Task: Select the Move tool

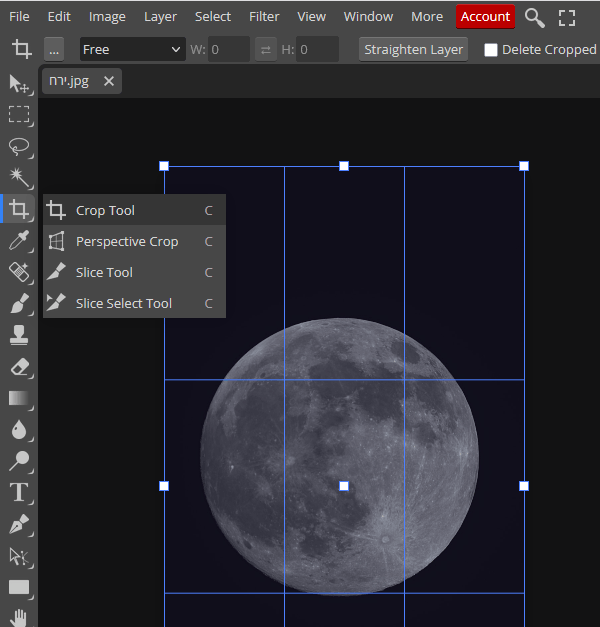Action: click(18, 84)
